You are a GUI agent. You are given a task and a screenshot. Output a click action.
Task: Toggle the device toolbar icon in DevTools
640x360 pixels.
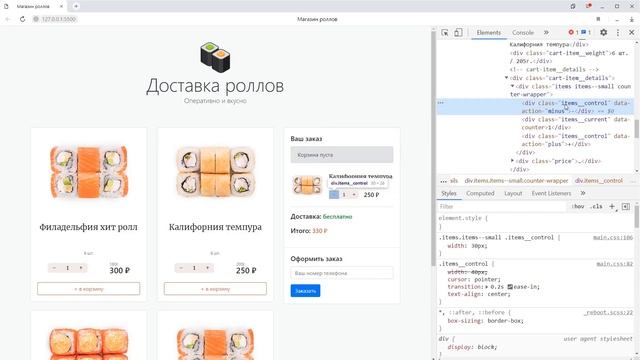(458, 33)
